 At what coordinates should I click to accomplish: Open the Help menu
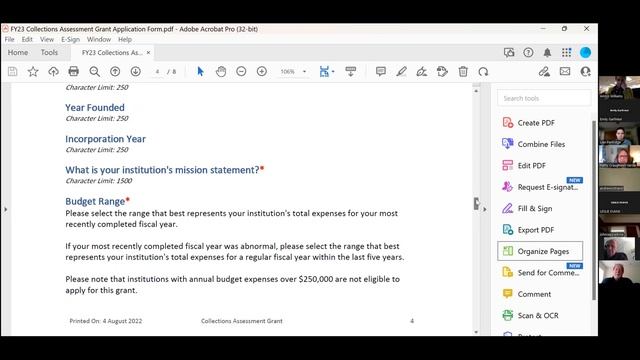(125, 39)
